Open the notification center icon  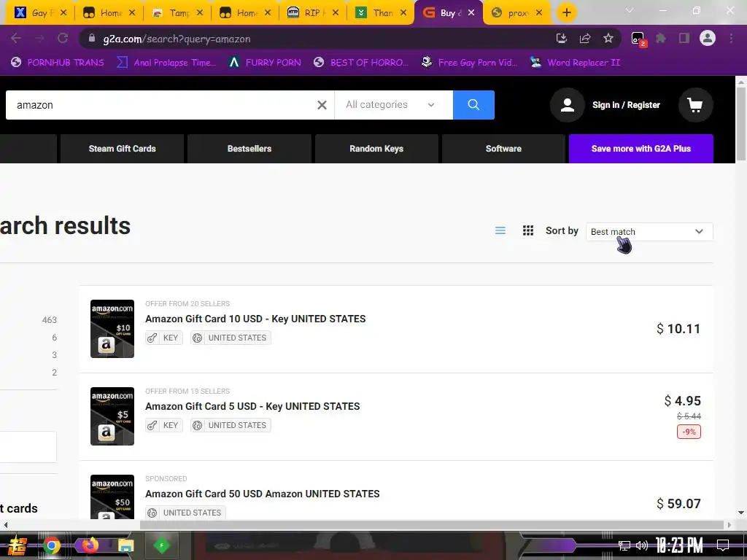723,545
